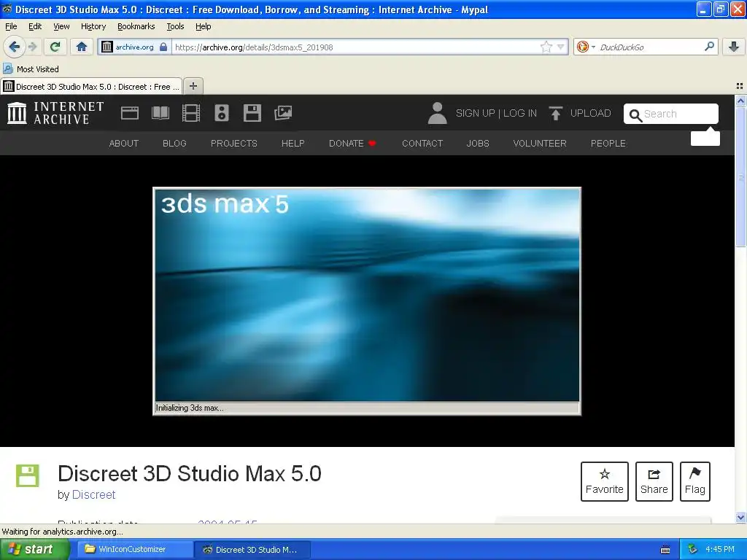Click the page scrollbar up arrow
This screenshot has width=747, height=560.
[x=740, y=101]
